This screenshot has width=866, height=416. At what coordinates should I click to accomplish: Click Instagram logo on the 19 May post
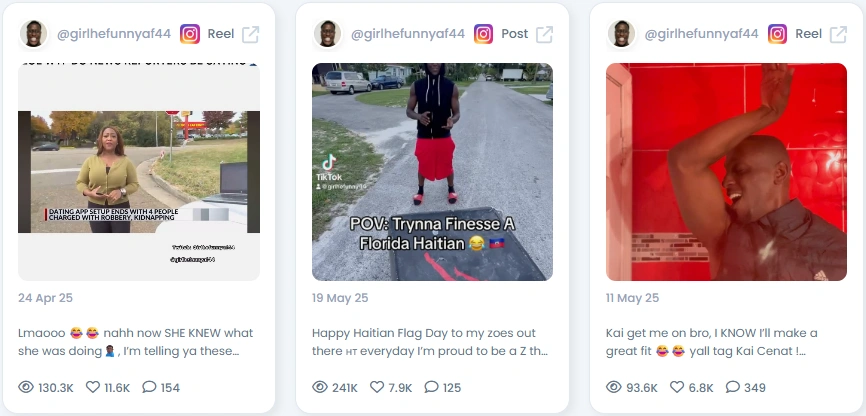tap(483, 34)
